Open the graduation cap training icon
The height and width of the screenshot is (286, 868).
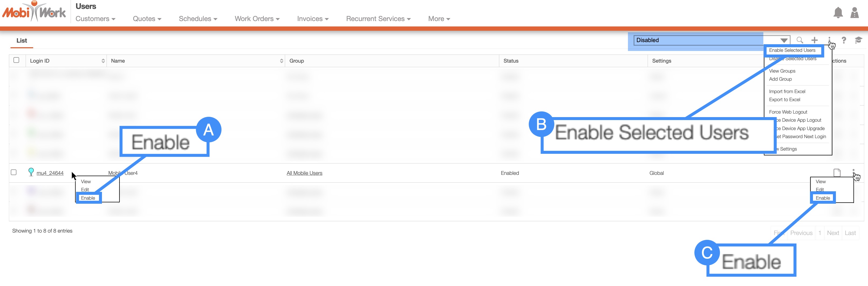(858, 40)
